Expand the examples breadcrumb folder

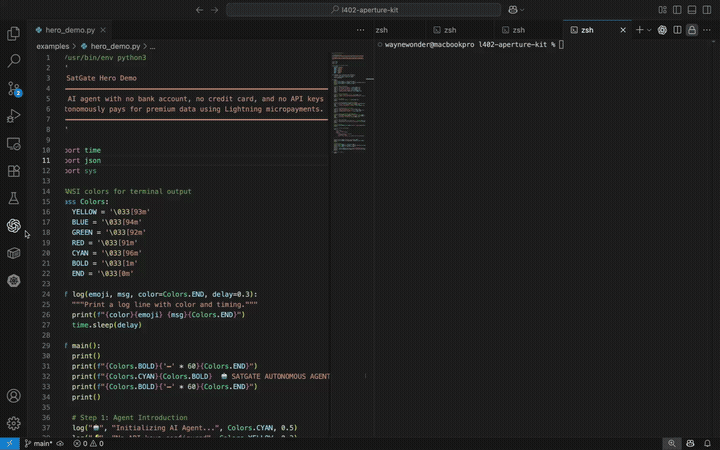point(53,46)
